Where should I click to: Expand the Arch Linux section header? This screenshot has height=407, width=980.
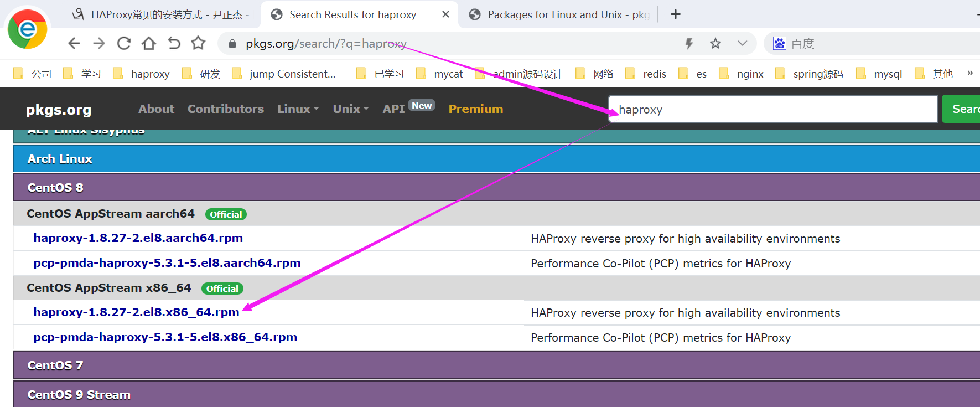click(496, 159)
